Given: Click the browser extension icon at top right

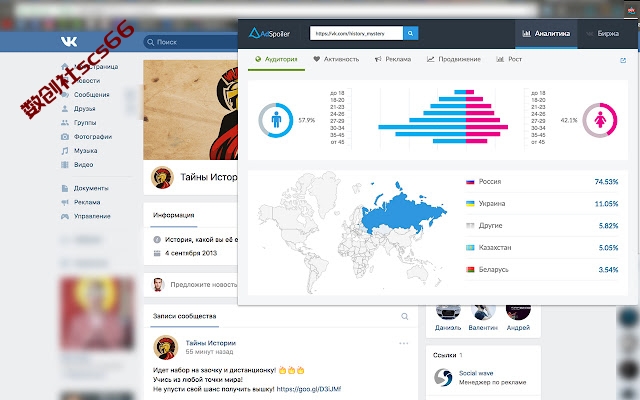Looking at the screenshot, I should [x=631, y=10].
